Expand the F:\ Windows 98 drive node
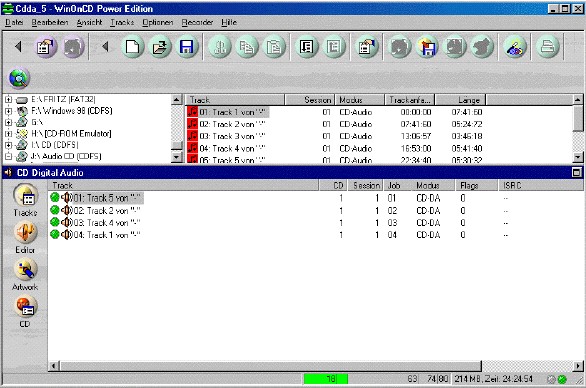Image resolution: width=586 pixels, height=388 pixels. pyautogui.click(x=8, y=111)
